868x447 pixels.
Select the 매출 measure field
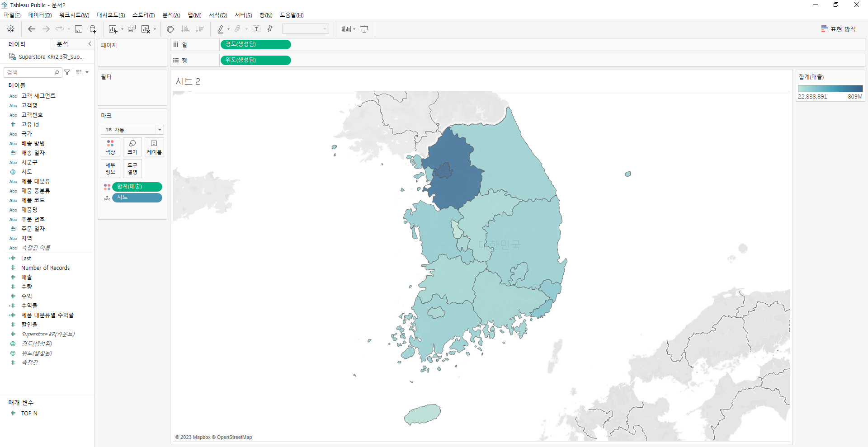tap(26, 278)
